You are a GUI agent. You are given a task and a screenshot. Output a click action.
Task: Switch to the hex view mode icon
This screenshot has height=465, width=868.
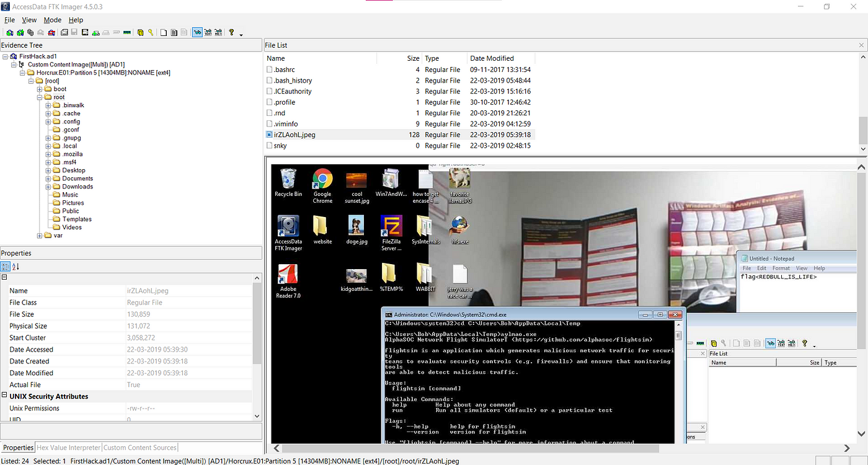point(218,32)
